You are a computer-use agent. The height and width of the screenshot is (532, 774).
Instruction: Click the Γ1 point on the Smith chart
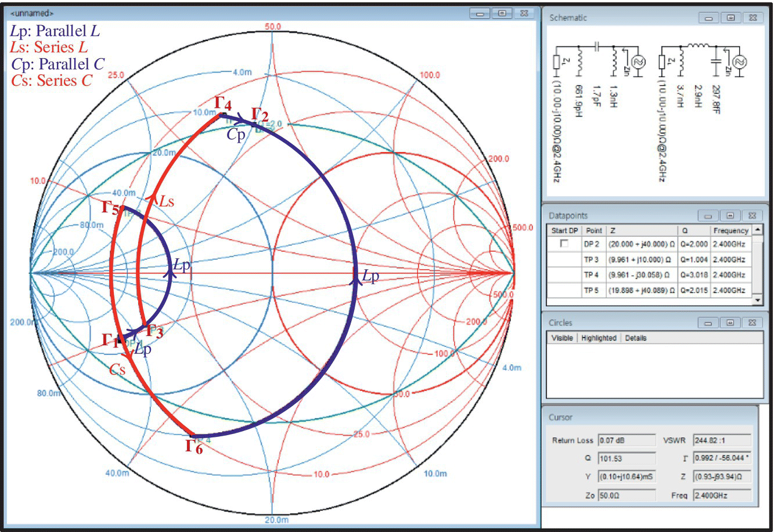coord(120,338)
